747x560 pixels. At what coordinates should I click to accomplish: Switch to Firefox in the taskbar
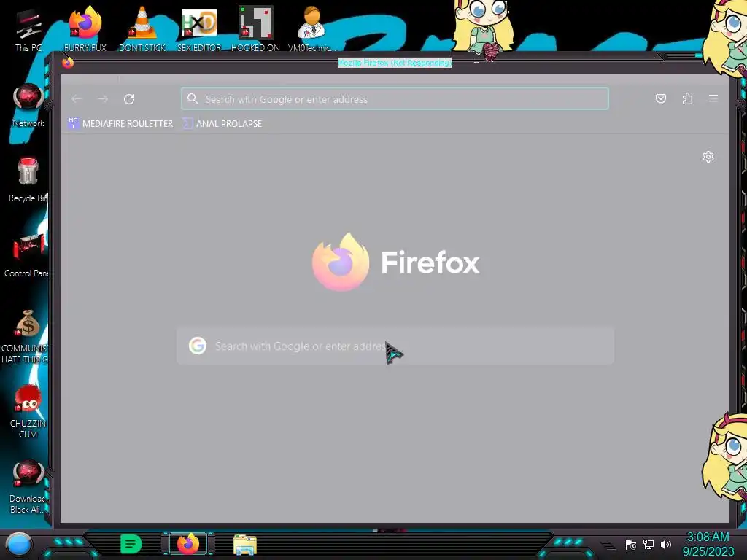click(x=188, y=544)
